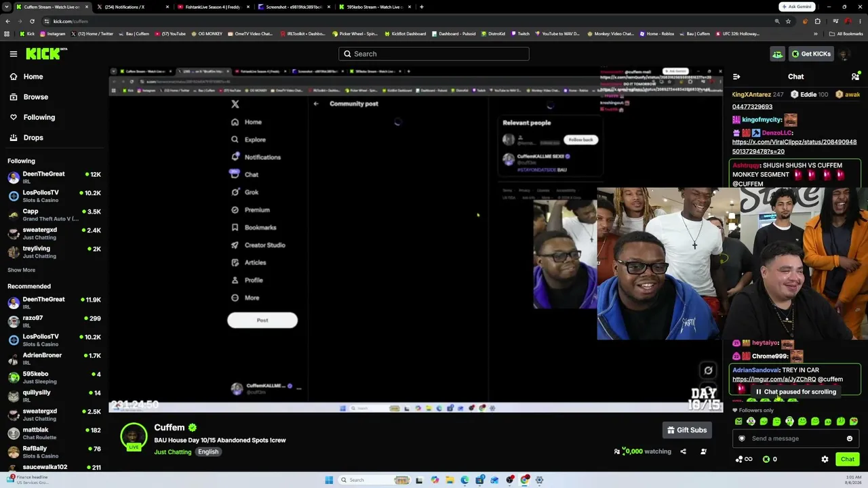Collapse the chat panel with the arrow icon

(736, 77)
